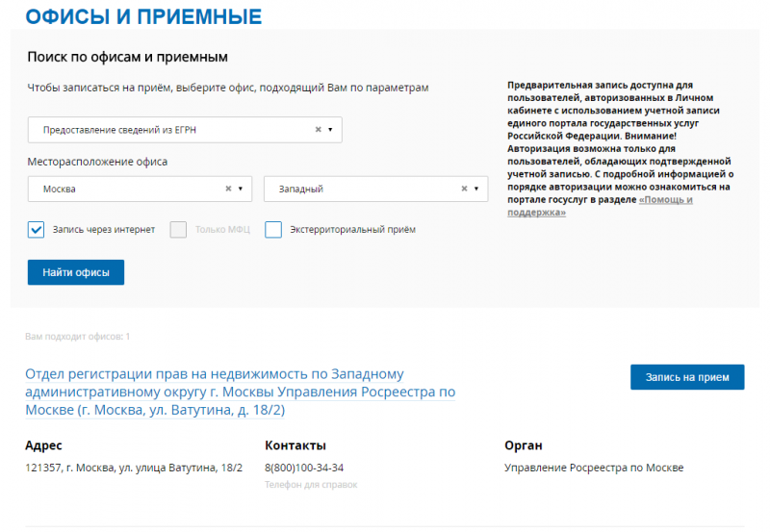
Task: Uncheck the 'Запись через интернет' checkbox
Action: coord(36,229)
